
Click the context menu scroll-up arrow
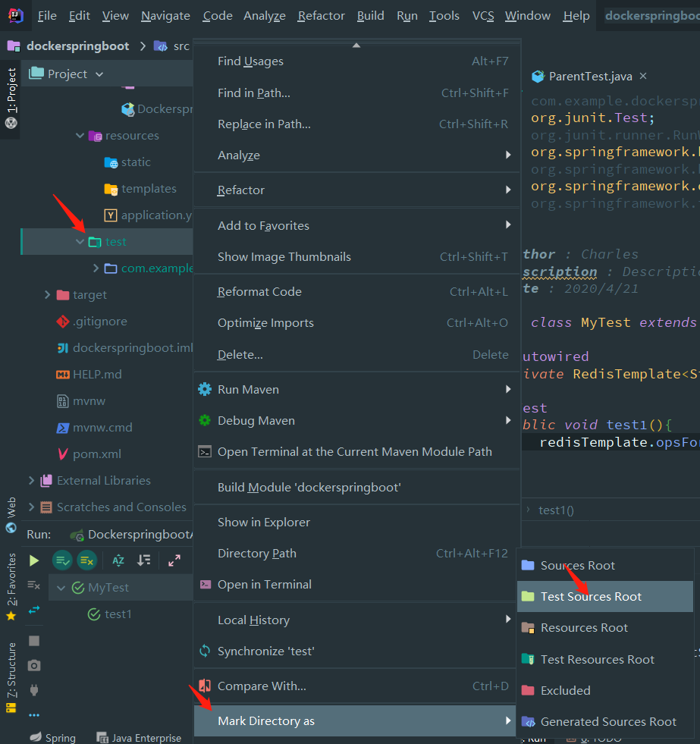pos(356,46)
